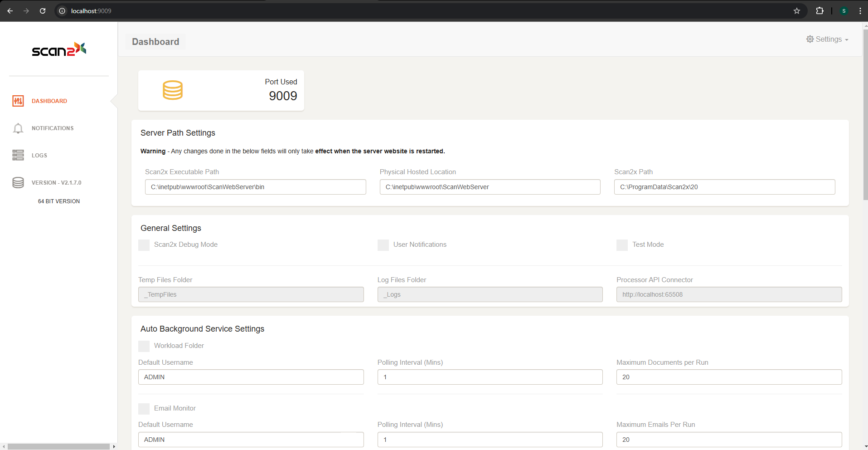Screen dimensions: 868x450
Task: Click the Version database icon in sidebar
Action: point(18,183)
